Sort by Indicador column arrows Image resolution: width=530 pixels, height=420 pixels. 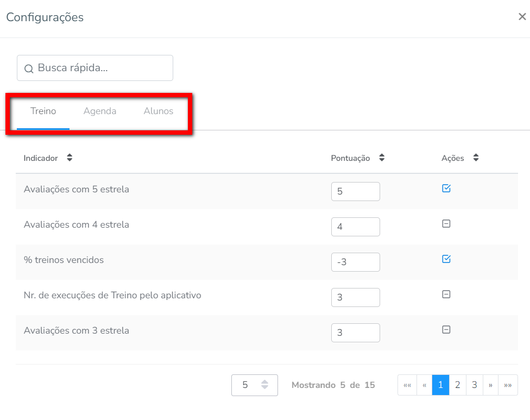pos(69,158)
